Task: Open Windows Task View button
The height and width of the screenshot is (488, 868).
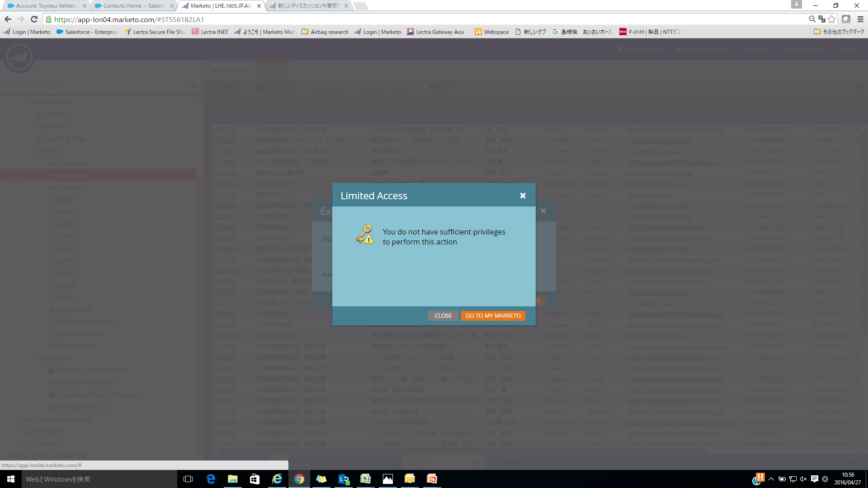Action: tap(188, 479)
